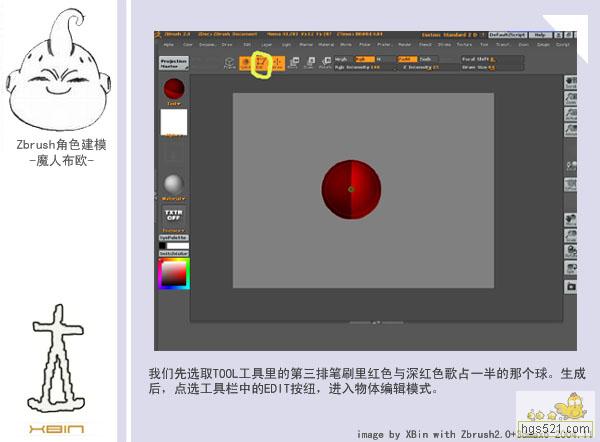
Task: Select the gray Material sphere thumbnail
Action: point(173,184)
